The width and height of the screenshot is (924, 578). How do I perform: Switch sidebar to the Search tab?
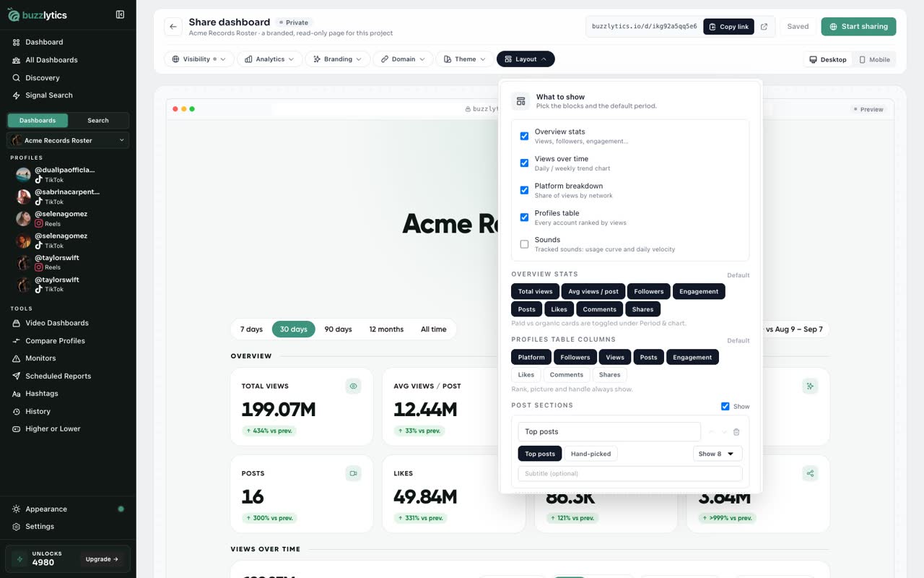pos(98,121)
